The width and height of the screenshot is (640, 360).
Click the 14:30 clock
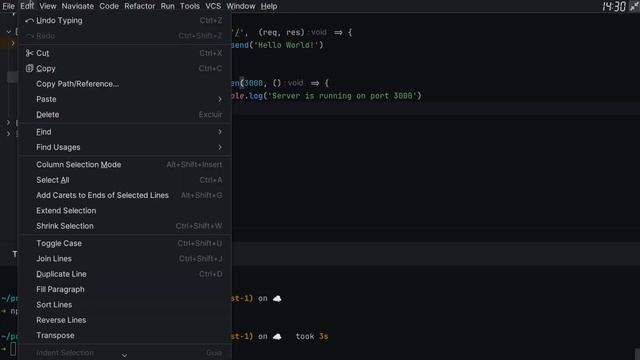pyautogui.click(x=614, y=6)
